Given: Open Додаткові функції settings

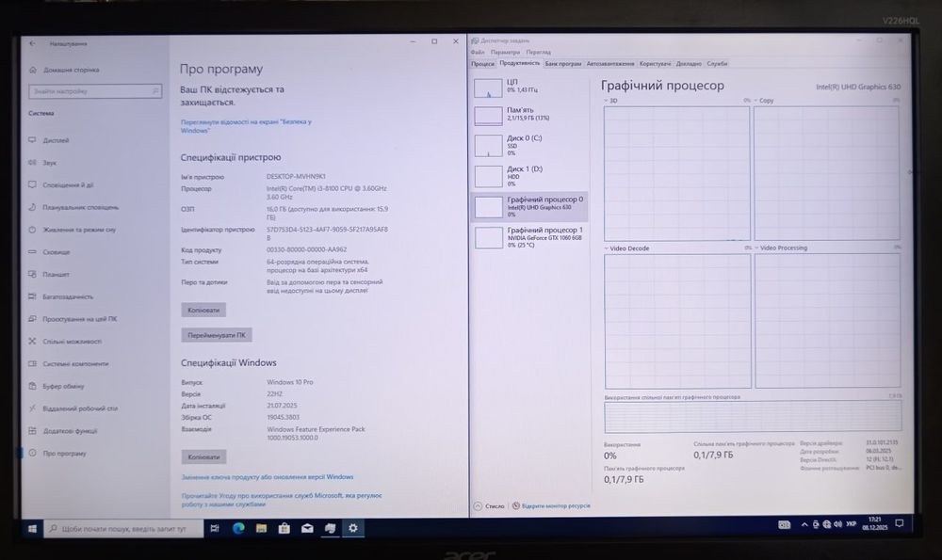Looking at the screenshot, I should tap(69, 431).
